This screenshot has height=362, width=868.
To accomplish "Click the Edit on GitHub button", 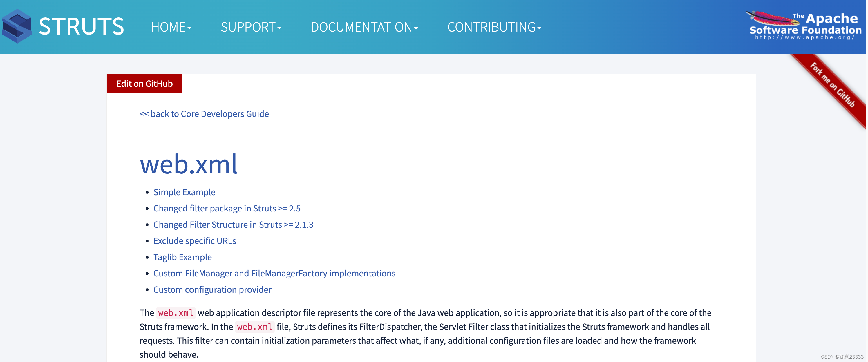I will pyautogui.click(x=144, y=84).
